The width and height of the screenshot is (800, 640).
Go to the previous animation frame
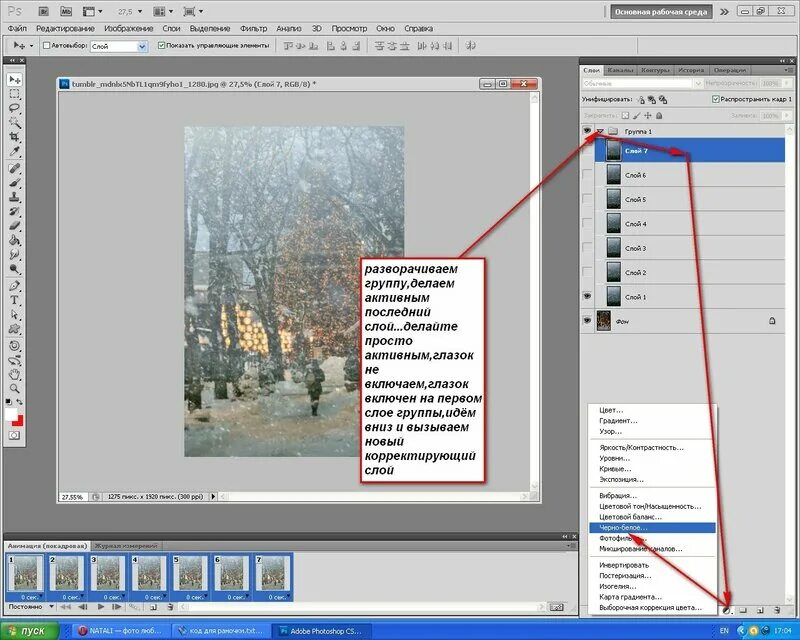(x=83, y=607)
